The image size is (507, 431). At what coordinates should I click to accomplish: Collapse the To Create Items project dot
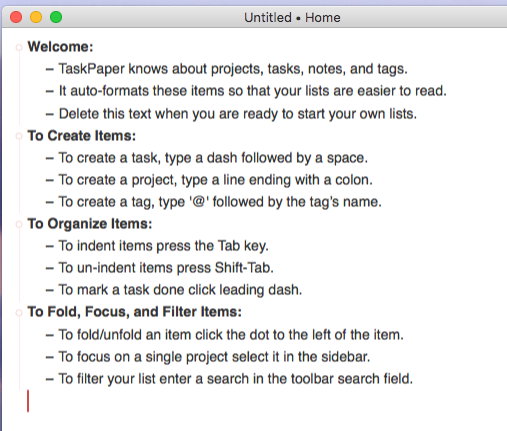(x=19, y=136)
